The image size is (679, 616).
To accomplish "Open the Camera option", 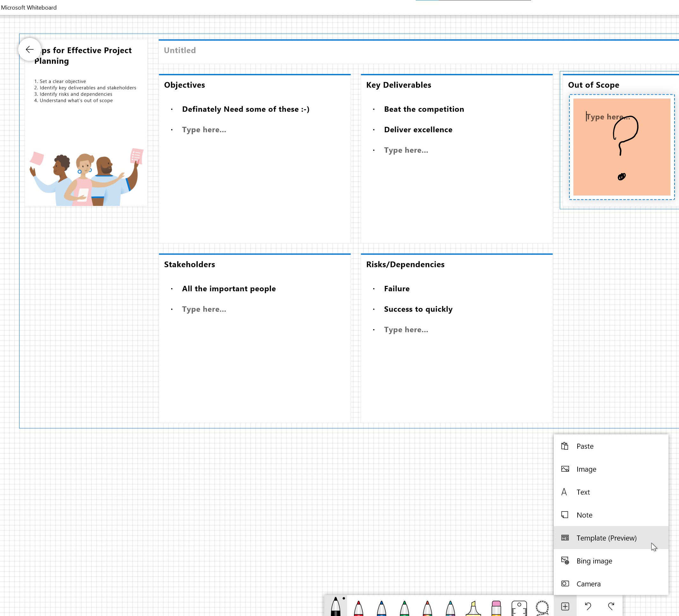I will 588,583.
